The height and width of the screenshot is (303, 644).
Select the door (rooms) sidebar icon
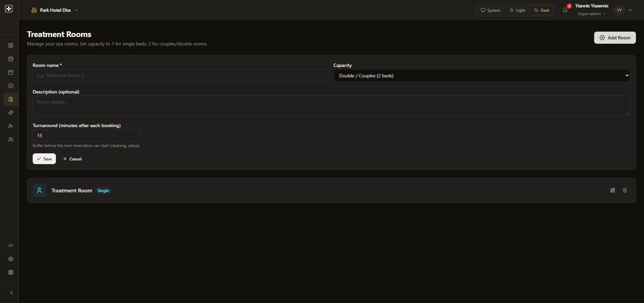tap(11, 99)
